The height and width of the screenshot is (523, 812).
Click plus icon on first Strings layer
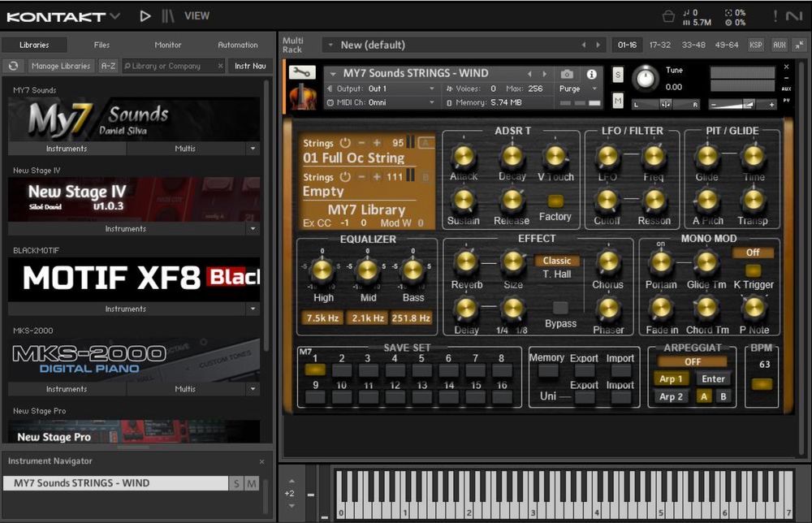[377, 142]
